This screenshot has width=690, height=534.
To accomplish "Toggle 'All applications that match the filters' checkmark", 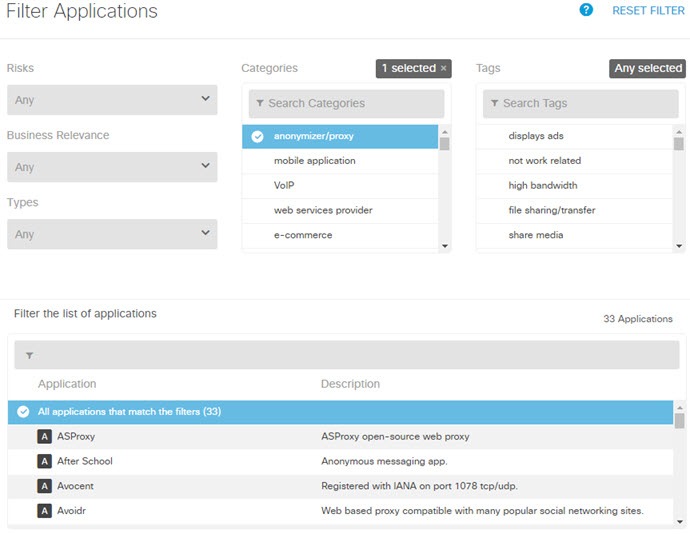I will 23,412.
